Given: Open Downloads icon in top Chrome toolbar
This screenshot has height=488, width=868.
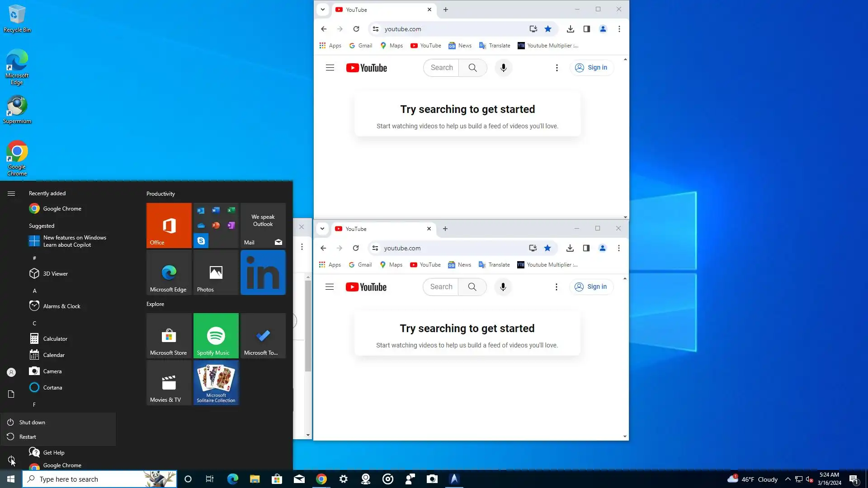Looking at the screenshot, I should [571, 29].
